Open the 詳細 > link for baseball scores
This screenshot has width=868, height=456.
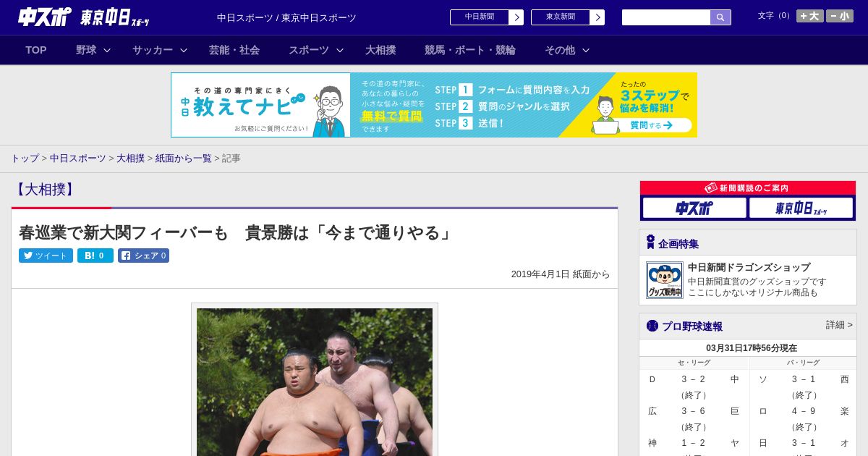point(839,325)
